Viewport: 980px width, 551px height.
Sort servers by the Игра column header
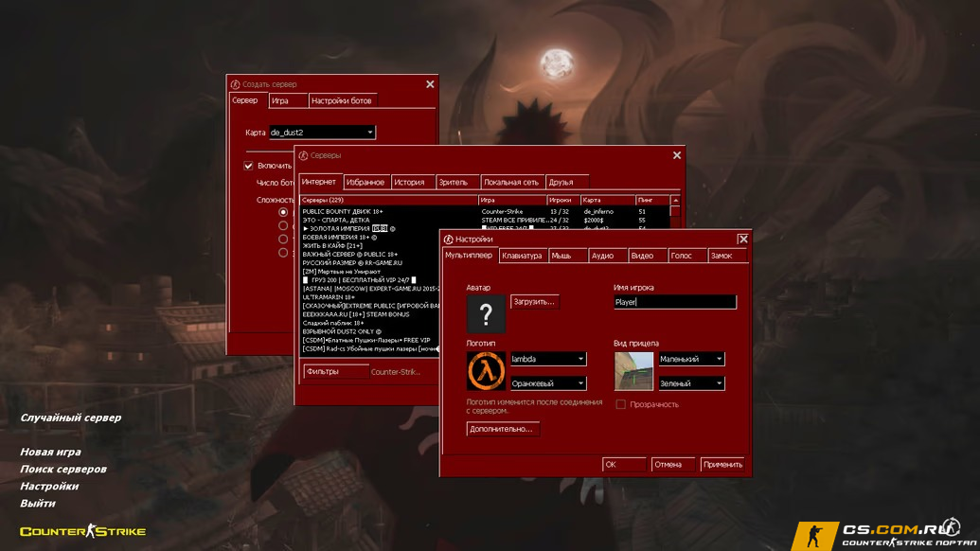(512, 200)
